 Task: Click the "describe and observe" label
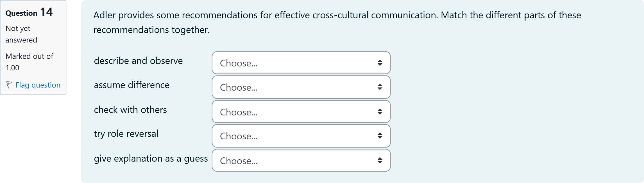pyautogui.click(x=138, y=61)
